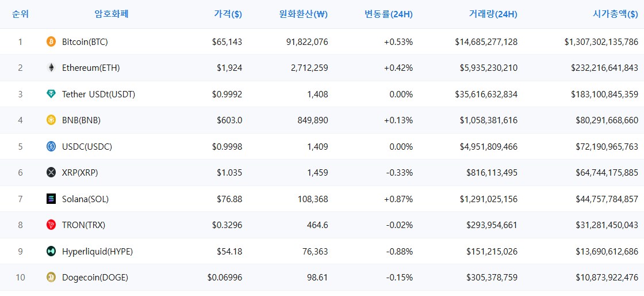
Task: Select Dogecoin change -0.15%
Action: click(400, 278)
